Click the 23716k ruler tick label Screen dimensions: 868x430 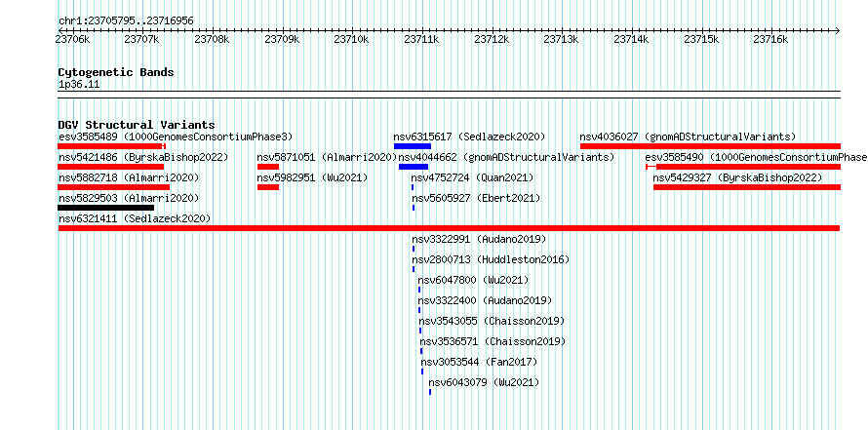point(771,39)
